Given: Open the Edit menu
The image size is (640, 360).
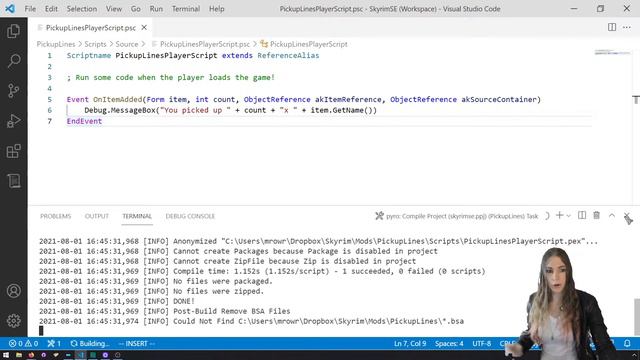Looking at the screenshot, I should pyautogui.click(x=51, y=9).
